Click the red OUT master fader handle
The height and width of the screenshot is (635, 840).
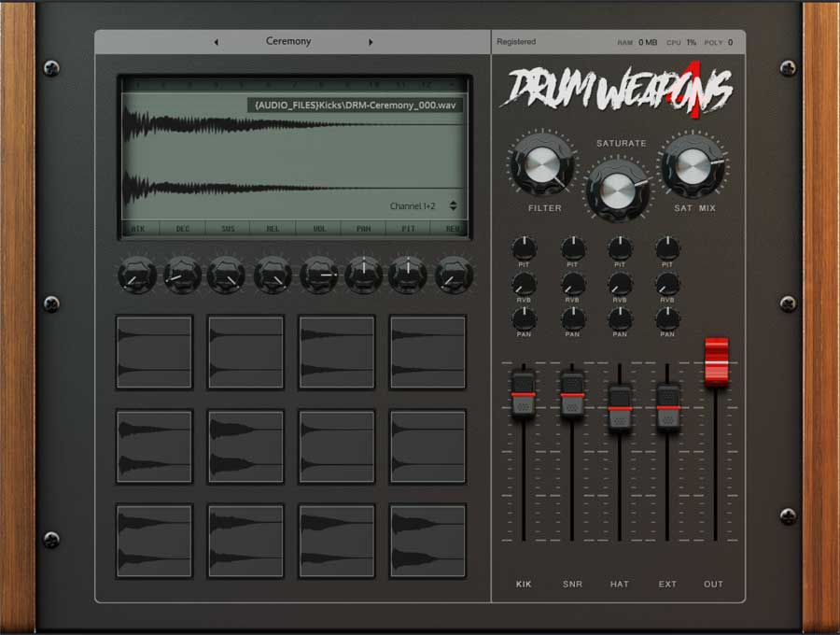716,361
